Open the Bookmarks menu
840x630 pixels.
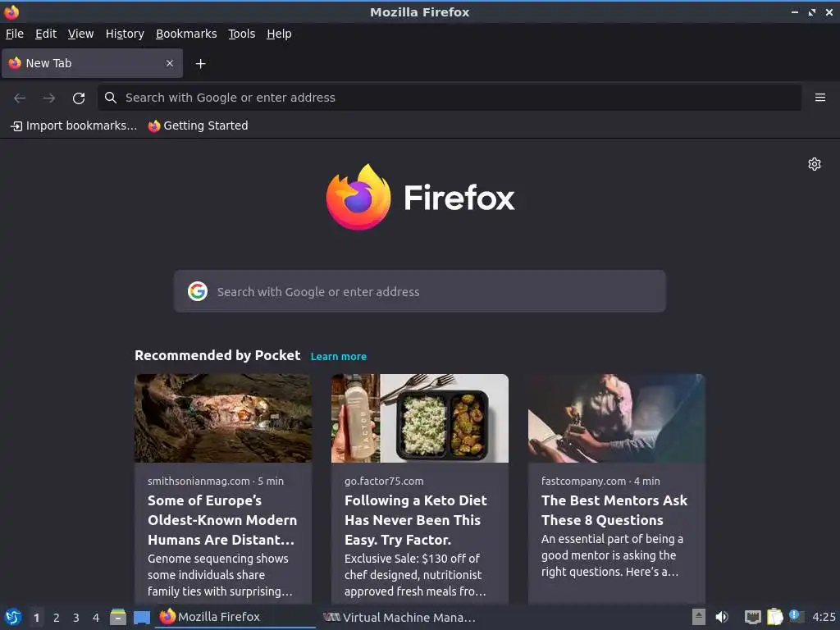[186, 34]
